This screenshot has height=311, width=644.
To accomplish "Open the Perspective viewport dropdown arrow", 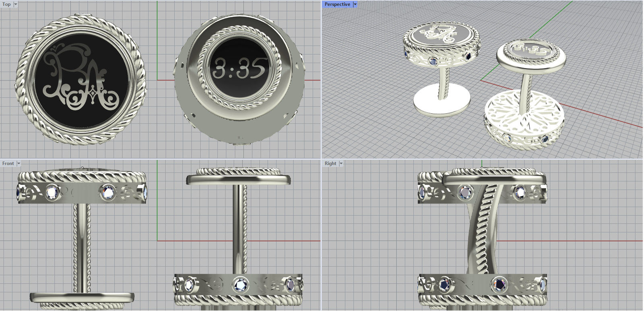I will click(355, 4).
